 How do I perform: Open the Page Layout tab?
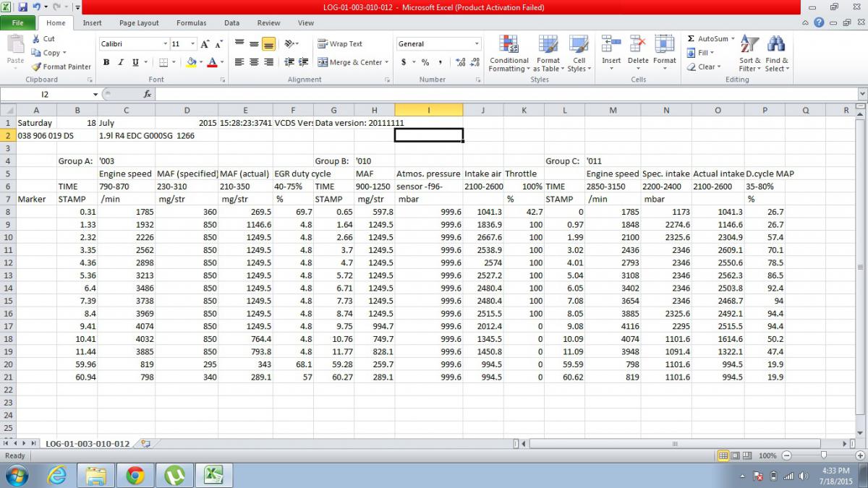(x=139, y=23)
